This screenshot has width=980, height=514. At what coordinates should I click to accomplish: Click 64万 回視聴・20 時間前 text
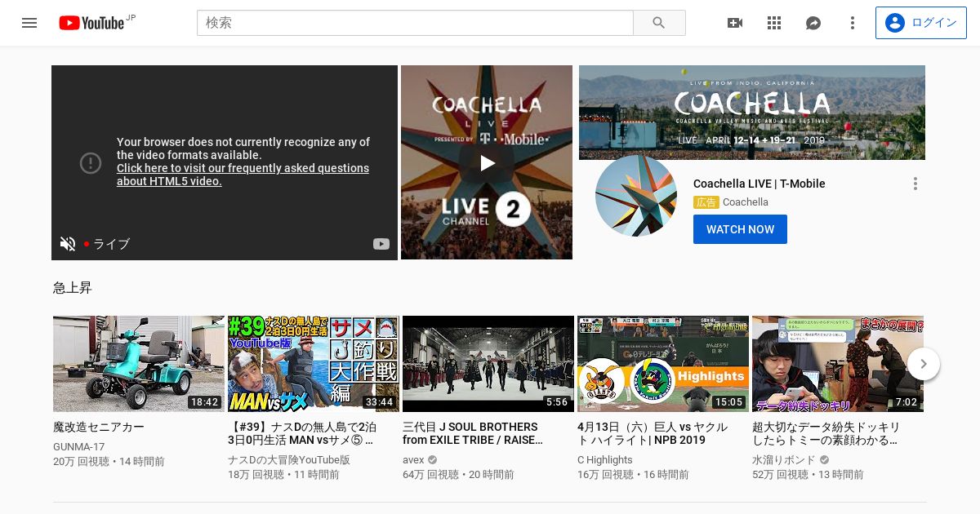coord(458,474)
